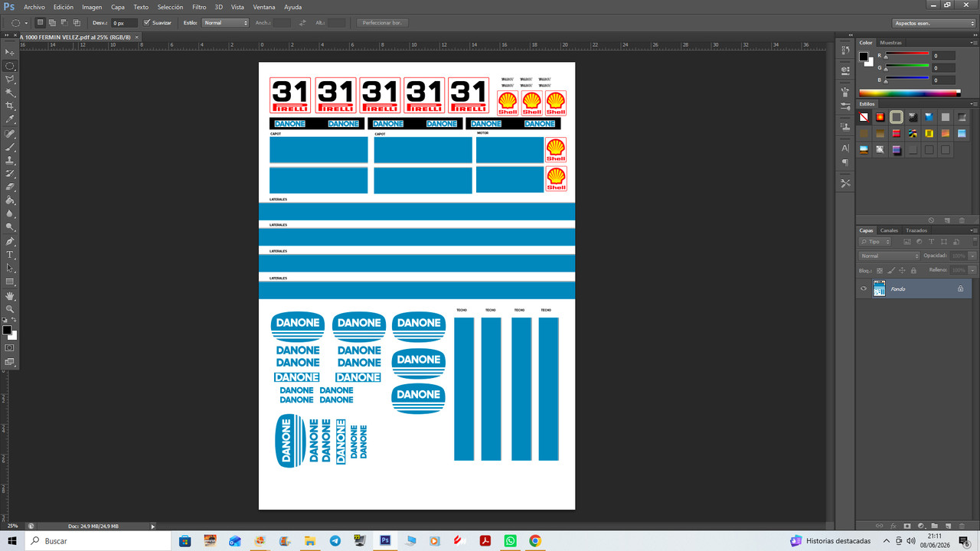The height and width of the screenshot is (551, 980).
Task: Select the Crop tool
Action: (x=10, y=106)
